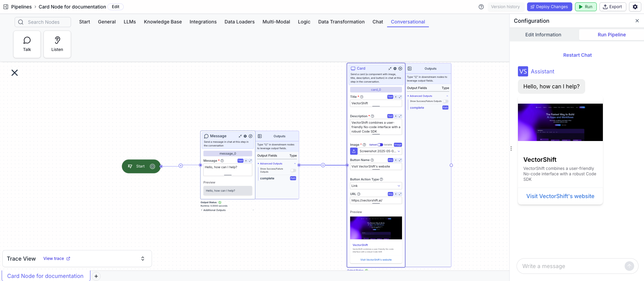Expand the Card Description field editor

tap(400, 116)
